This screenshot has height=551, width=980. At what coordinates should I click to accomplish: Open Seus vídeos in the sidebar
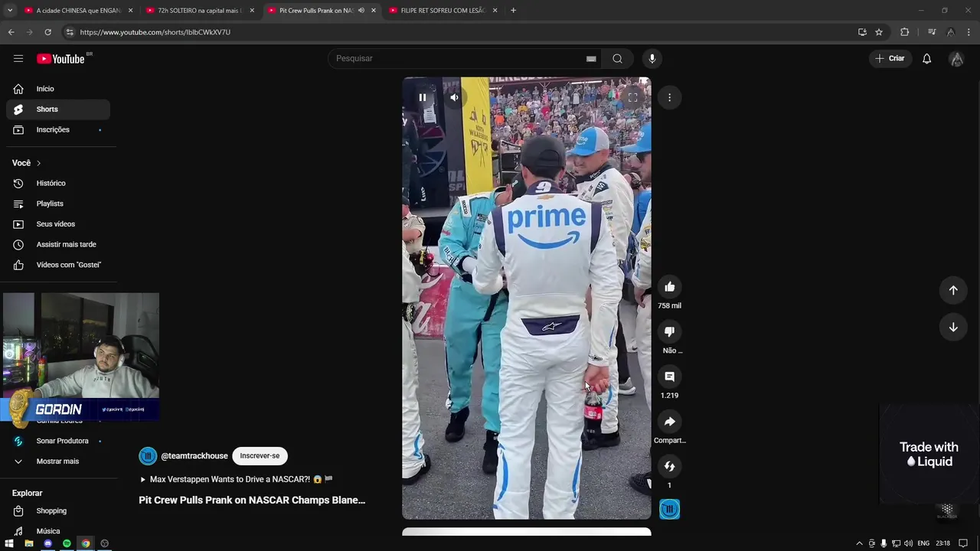[x=58, y=224]
